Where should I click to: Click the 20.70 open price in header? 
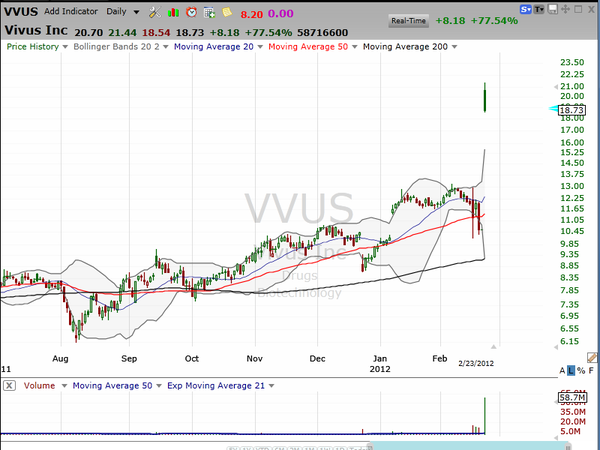pos(89,33)
